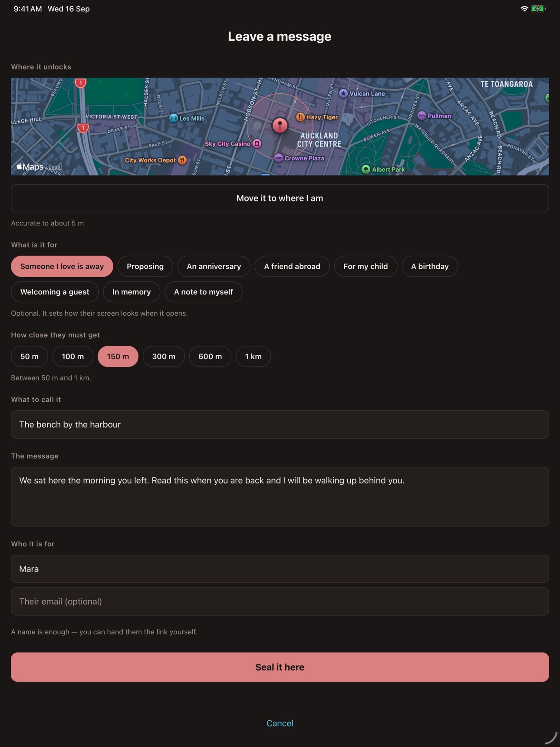The width and height of the screenshot is (560, 747).
Task: Tap the Sky City Casino marker icon
Action: [x=257, y=143]
